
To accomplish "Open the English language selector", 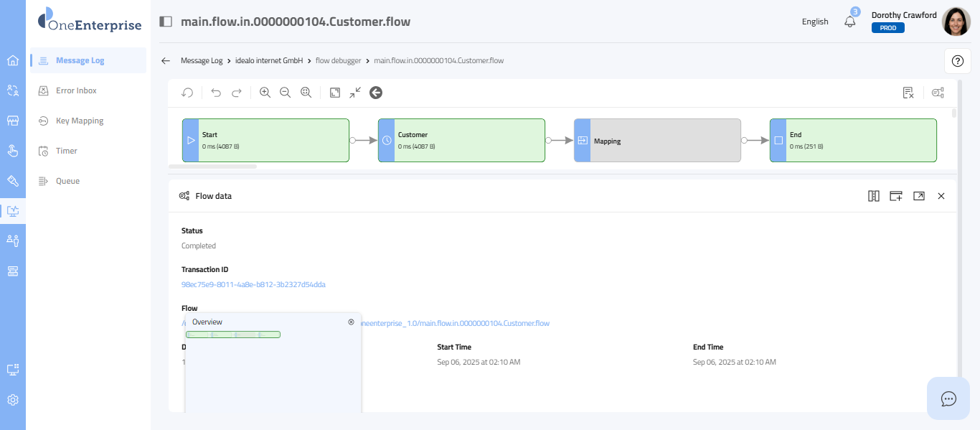I will point(815,22).
